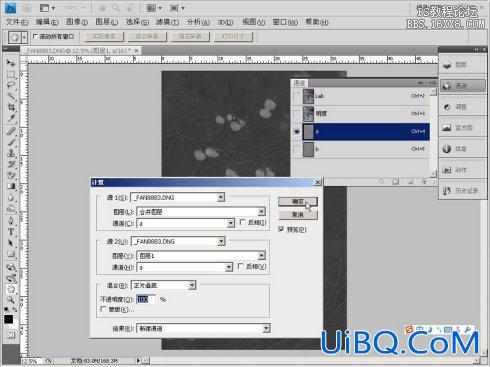This screenshot has width=490, height=367.
Task: Open the Histogram panel icon
Action: click(x=447, y=128)
